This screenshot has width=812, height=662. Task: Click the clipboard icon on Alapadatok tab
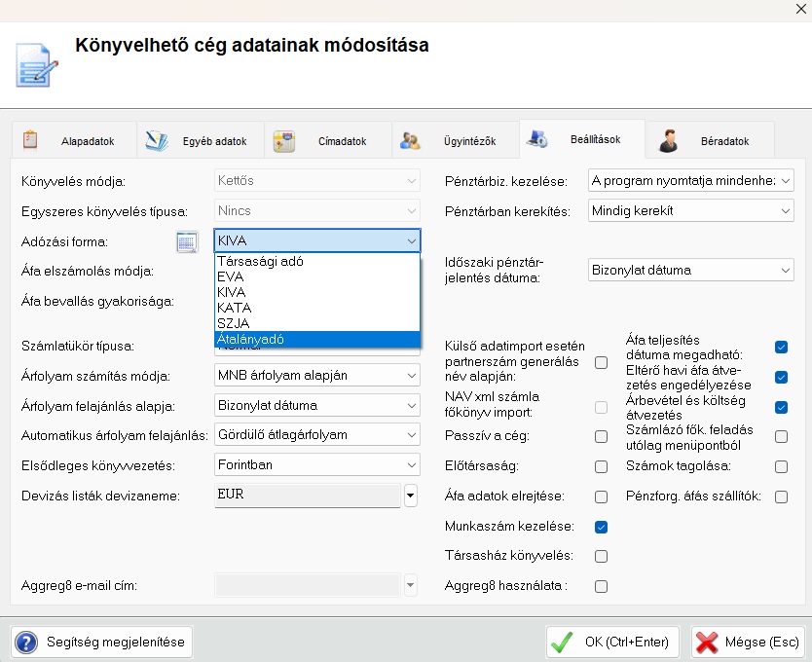pyautogui.click(x=30, y=140)
